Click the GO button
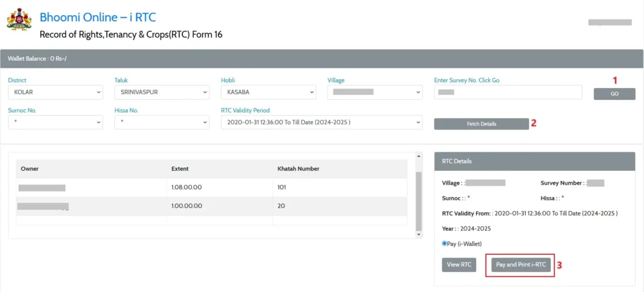The width and height of the screenshot is (644, 292). pos(614,94)
